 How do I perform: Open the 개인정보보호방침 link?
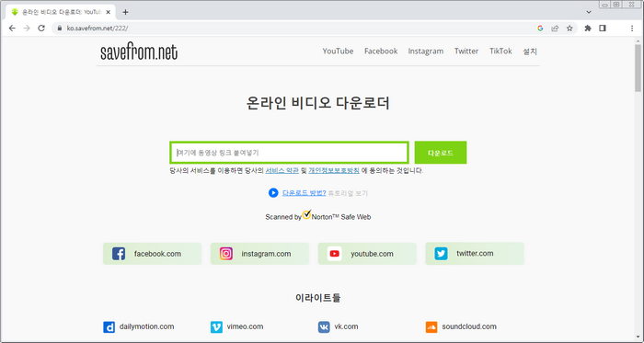click(x=334, y=171)
